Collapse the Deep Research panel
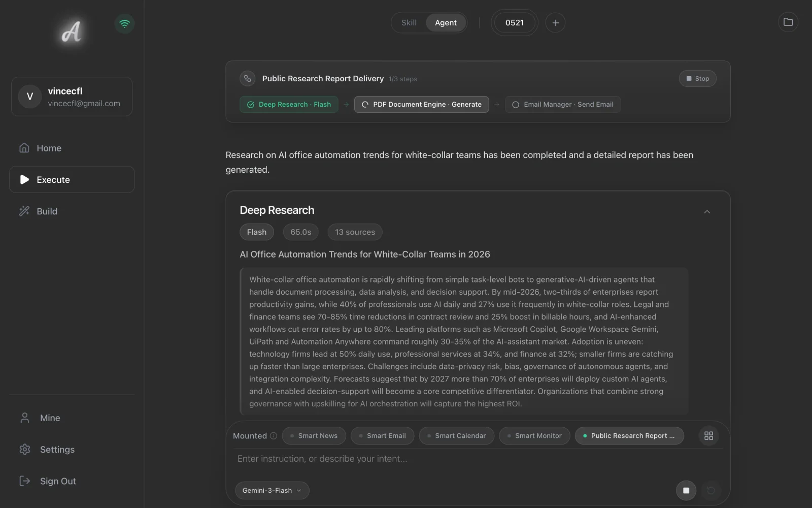This screenshot has width=812, height=508. click(x=707, y=212)
